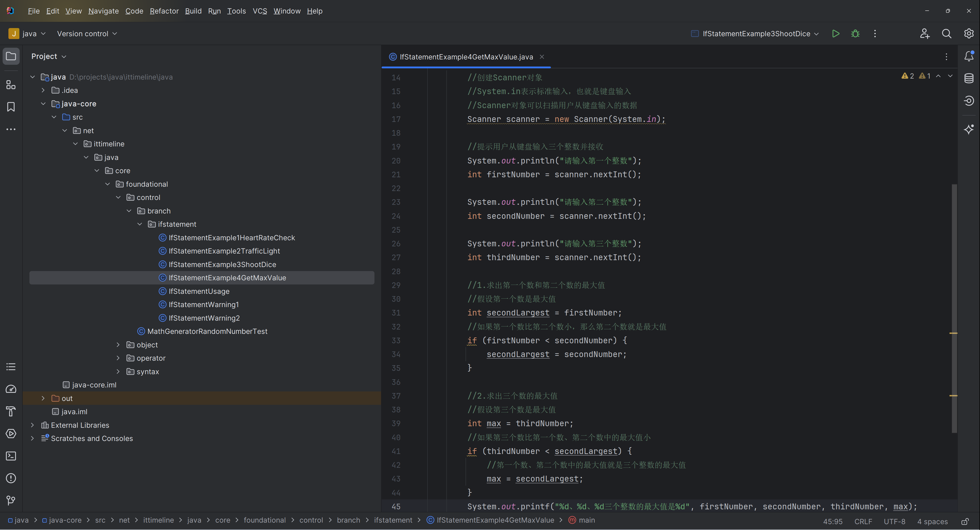Open the Version control dropdown

87,34
